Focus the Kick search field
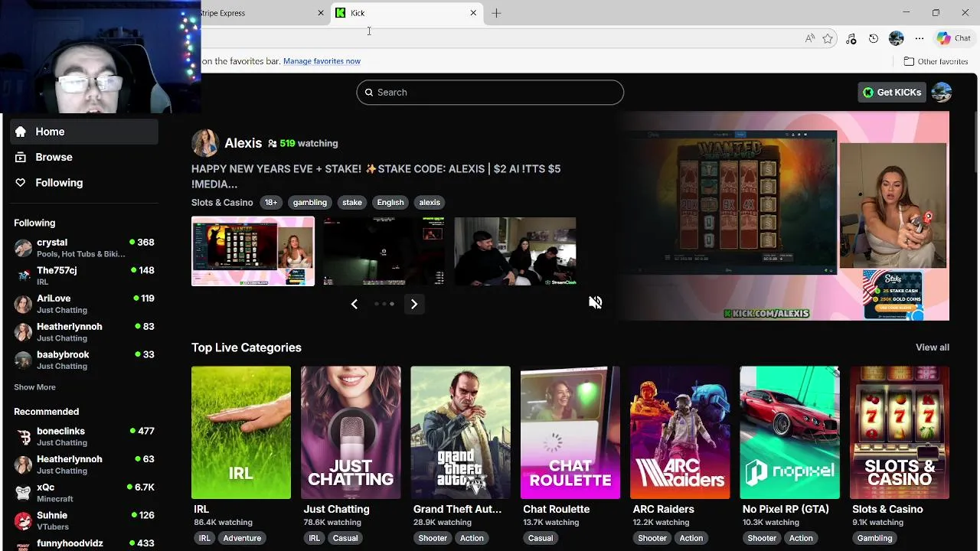Image resolution: width=980 pixels, height=551 pixels. click(x=490, y=93)
